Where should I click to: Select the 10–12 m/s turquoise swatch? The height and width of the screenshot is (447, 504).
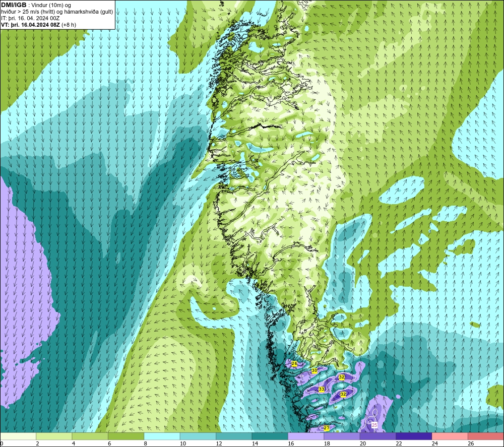click(198, 436)
